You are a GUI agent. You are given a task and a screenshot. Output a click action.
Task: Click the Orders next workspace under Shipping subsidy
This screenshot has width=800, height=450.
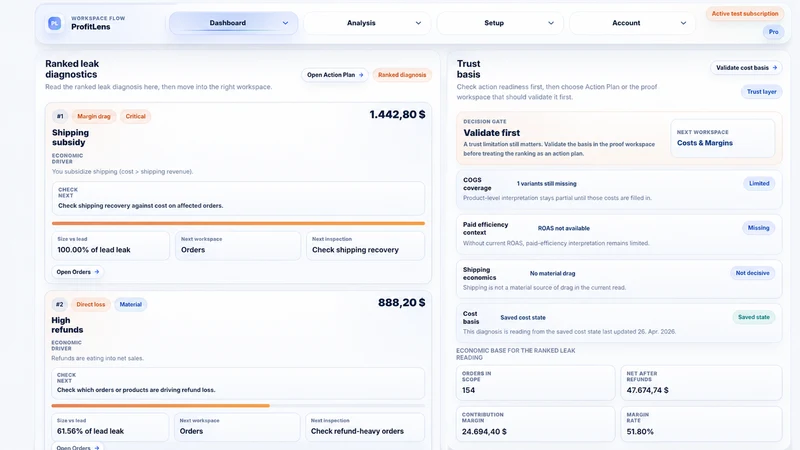pyautogui.click(x=238, y=245)
